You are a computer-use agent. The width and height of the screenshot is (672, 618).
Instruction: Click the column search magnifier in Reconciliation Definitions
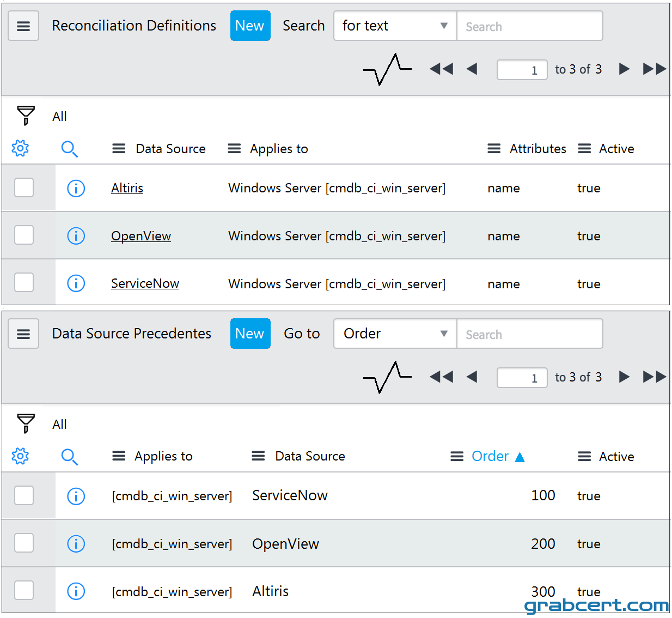pyautogui.click(x=69, y=149)
